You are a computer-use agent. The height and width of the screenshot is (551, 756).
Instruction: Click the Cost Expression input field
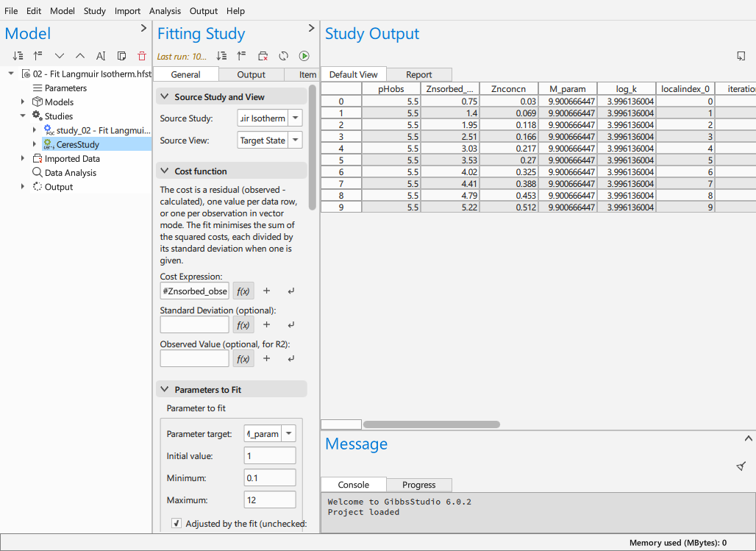tap(195, 291)
